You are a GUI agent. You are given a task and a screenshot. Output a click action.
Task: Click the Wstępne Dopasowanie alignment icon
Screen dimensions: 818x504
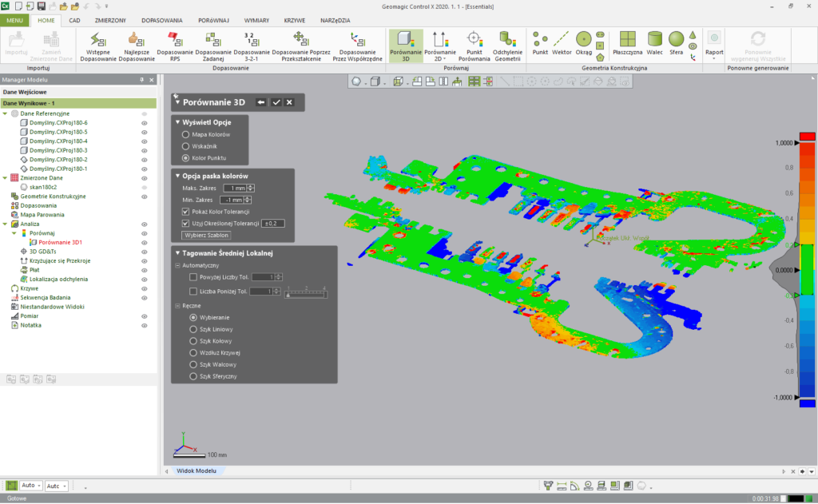point(97,39)
